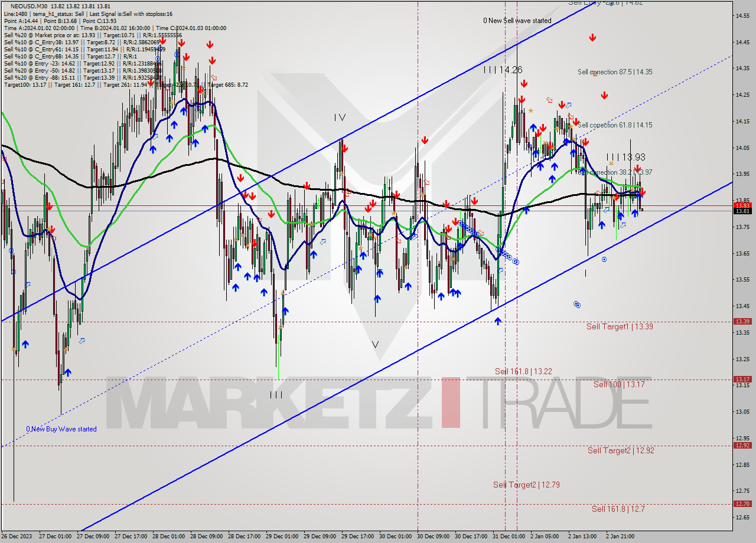Select the '0 New Buy Wave started' label
756x543 pixels.
(61, 429)
